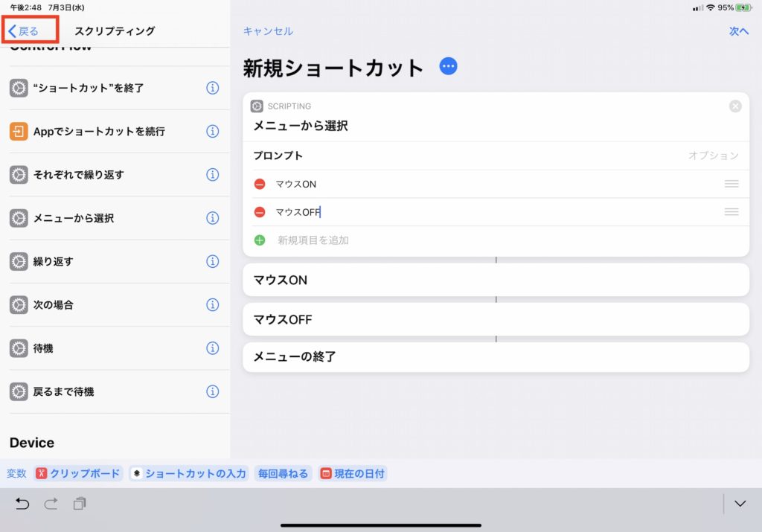Image resolution: width=762 pixels, height=532 pixels.
Task: Tap the Device section heading
Action: (32, 443)
